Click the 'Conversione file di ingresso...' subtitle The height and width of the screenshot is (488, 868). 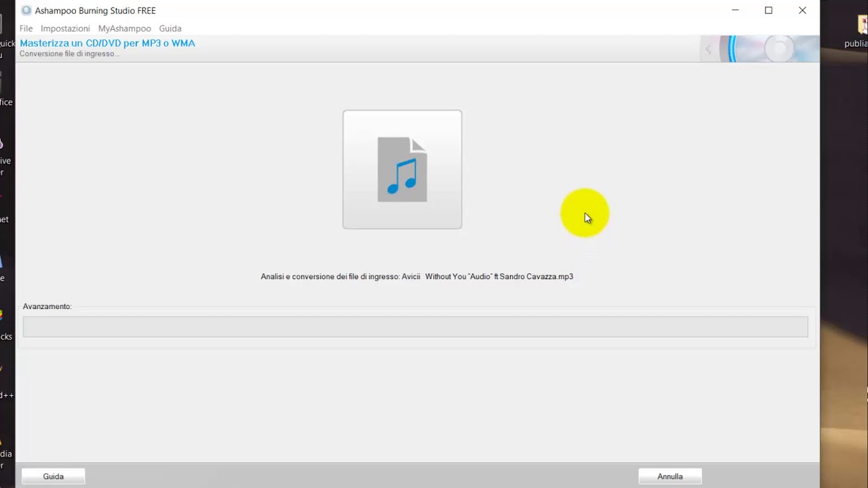[69, 54]
